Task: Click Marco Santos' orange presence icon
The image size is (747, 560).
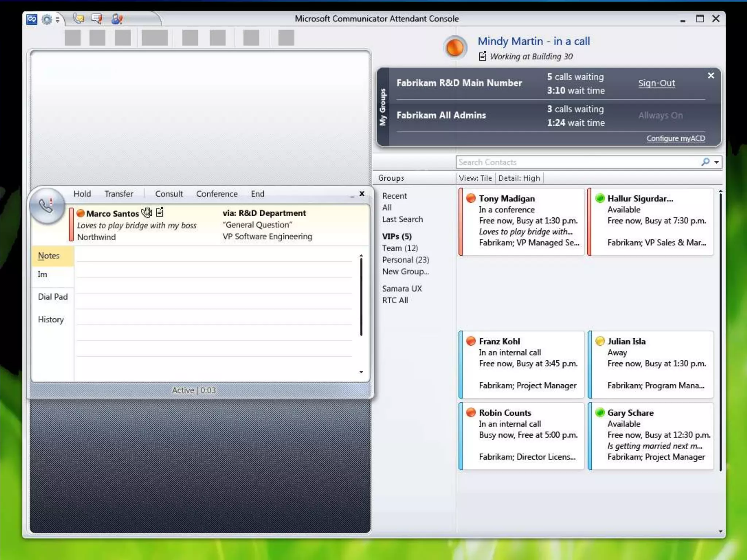Action: point(81,213)
